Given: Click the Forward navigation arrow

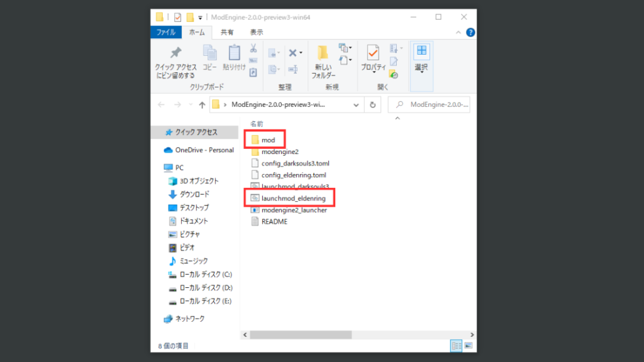Looking at the screenshot, I should click(177, 105).
